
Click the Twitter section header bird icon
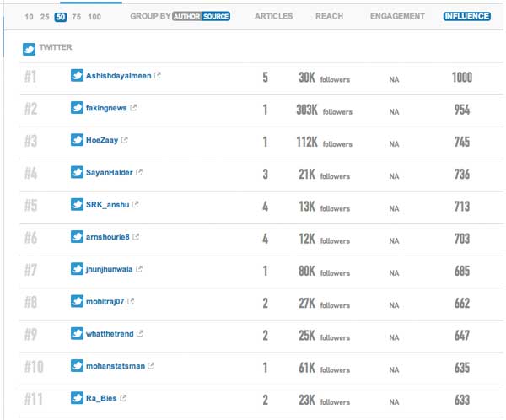click(x=29, y=49)
